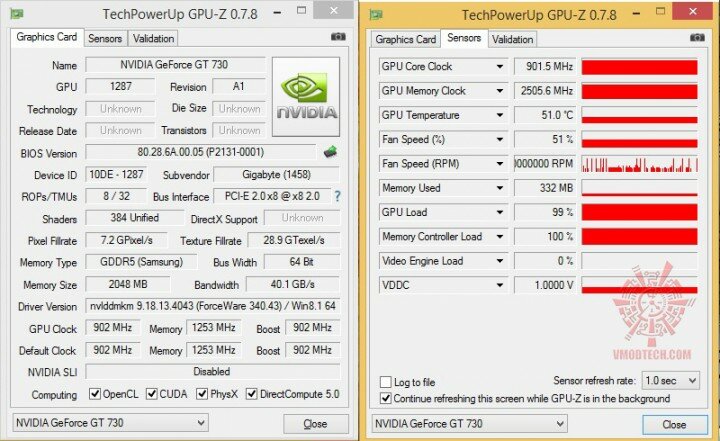Open the VDDC sensor dropdown
The image size is (720, 441).
pyautogui.click(x=500, y=285)
